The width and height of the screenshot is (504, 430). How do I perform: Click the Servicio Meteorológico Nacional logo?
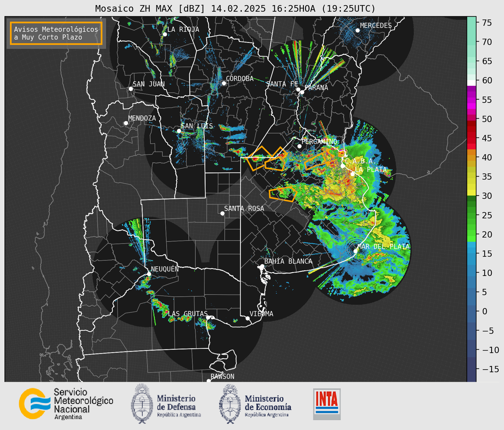point(66,404)
